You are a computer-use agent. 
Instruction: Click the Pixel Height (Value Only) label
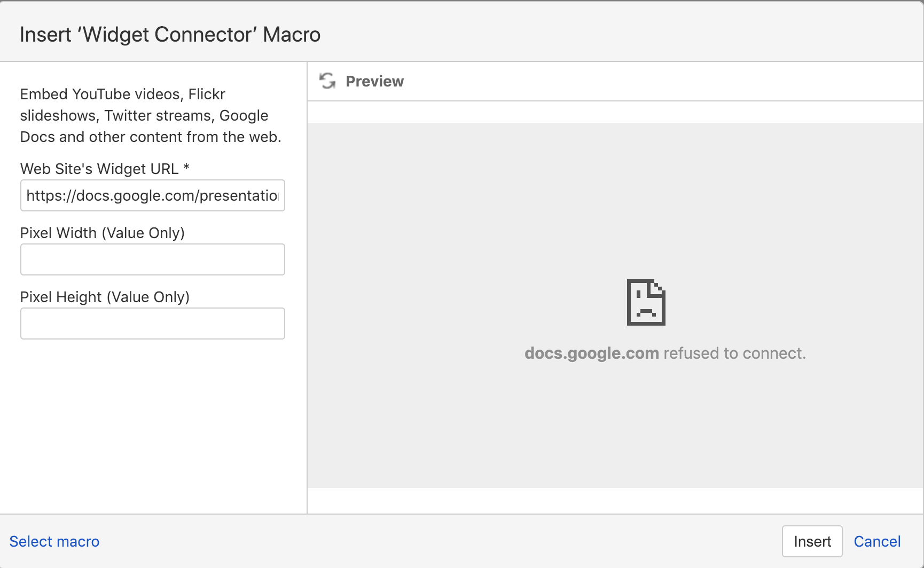pyautogui.click(x=105, y=297)
